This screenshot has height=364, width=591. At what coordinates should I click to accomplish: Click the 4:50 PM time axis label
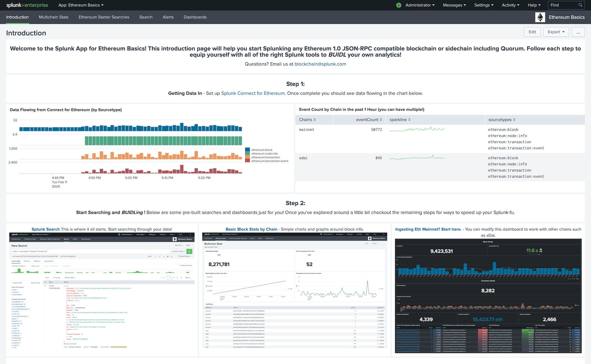(x=95, y=178)
